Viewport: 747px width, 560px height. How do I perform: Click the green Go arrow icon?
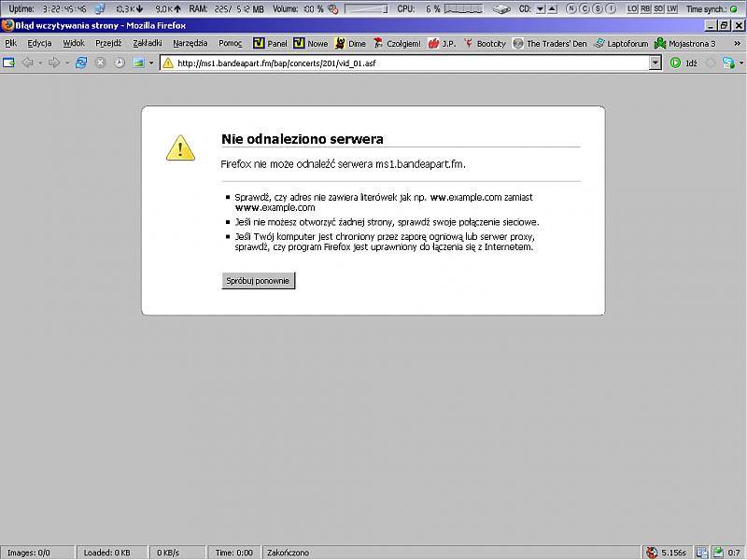[675, 63]
